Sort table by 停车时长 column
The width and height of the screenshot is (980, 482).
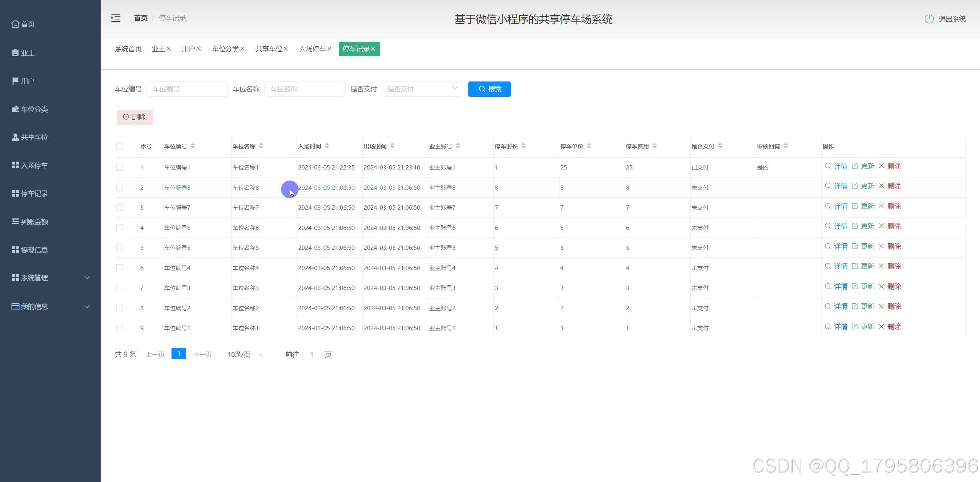[524, 146]
